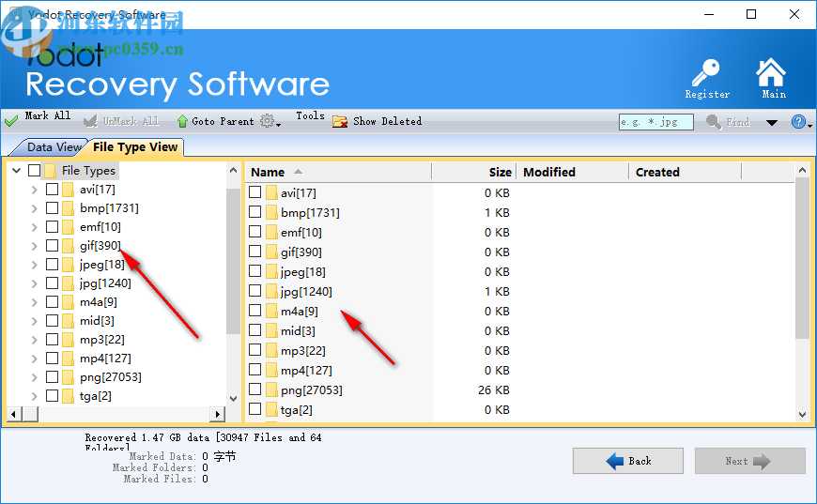Open the Tools gear icon

(x=267, y=121)
